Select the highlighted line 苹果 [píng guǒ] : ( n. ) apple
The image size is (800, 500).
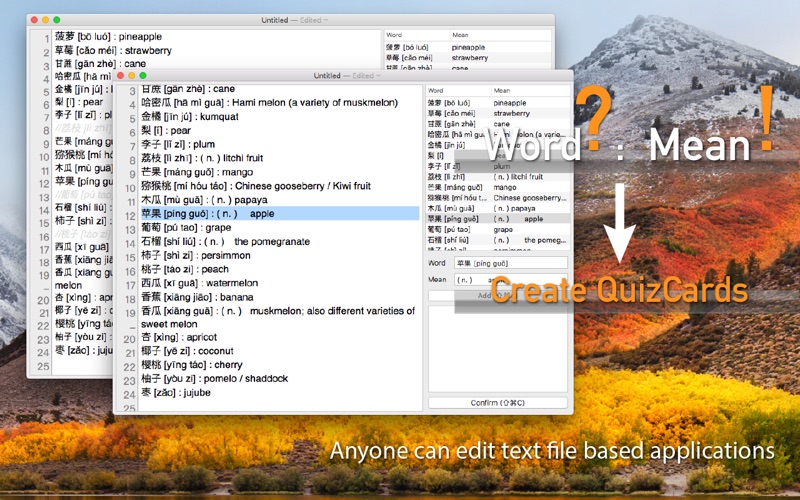280,213
